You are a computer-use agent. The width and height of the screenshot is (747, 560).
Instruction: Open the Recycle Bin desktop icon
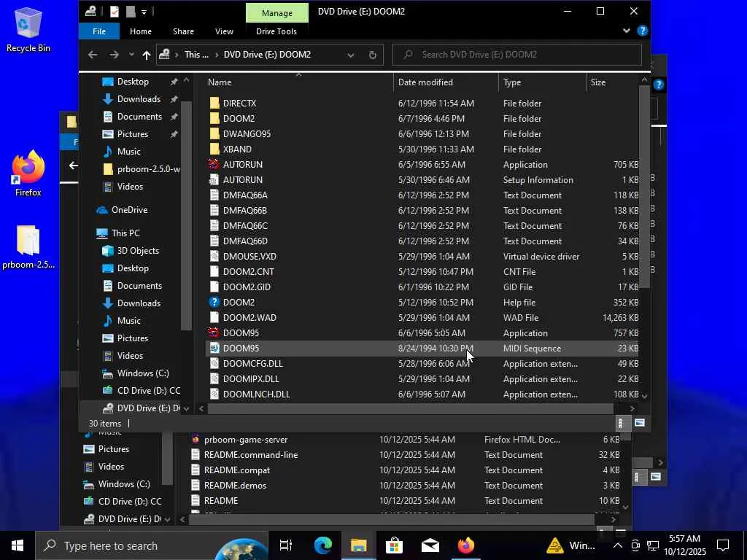(28, 29)
